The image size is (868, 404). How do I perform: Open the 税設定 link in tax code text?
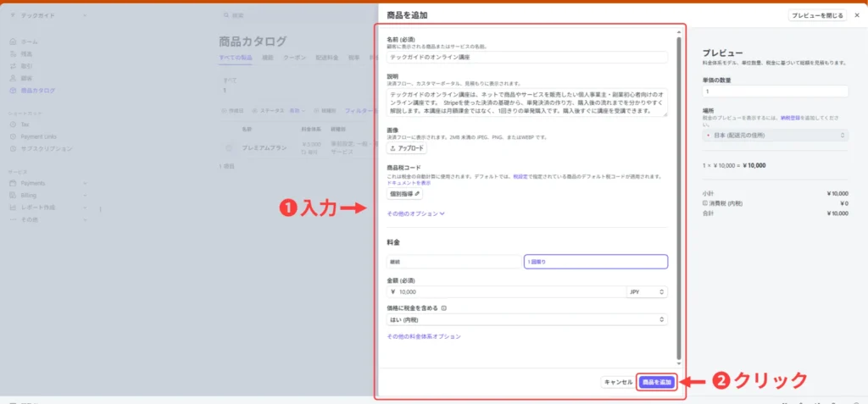click(520, 176)
